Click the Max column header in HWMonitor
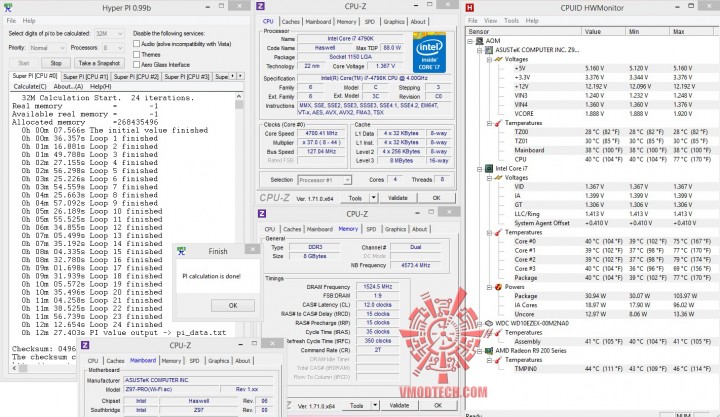The width and height of the screenshot is (720, 417). tap(692, 32)
